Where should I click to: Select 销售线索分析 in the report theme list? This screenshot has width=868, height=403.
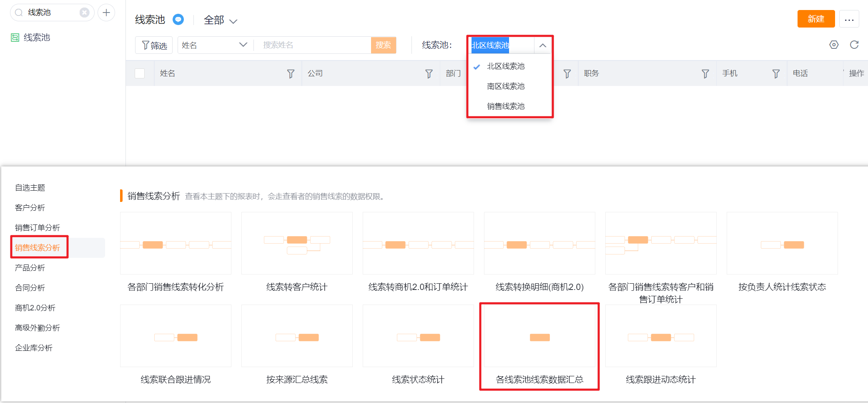(x=38, y=248)
